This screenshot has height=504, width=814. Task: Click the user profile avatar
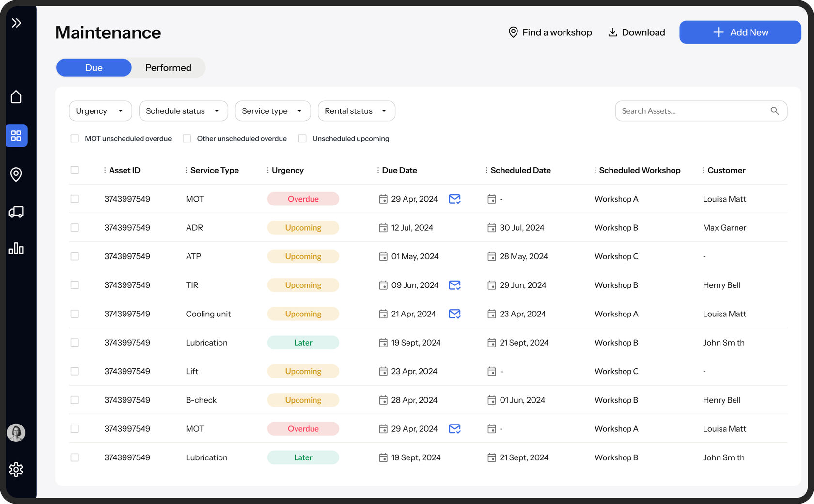tap(16, 433)
